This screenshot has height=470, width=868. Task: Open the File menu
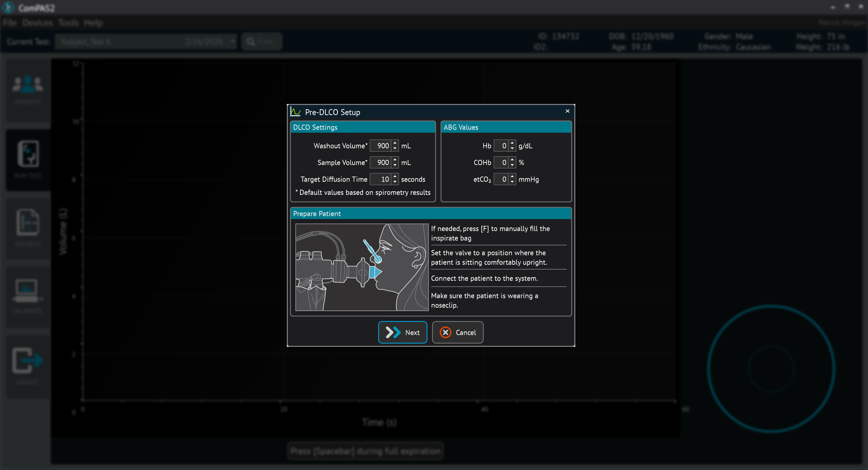point(10,23)
